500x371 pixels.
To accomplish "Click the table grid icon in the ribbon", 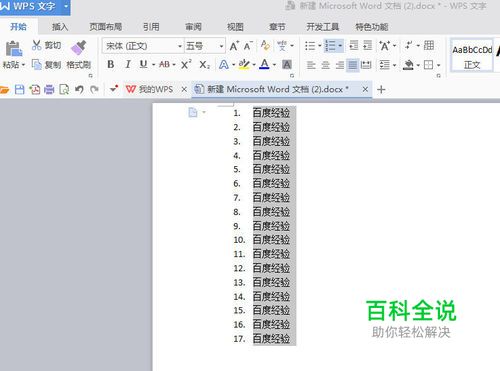I will tap(429, 45).
